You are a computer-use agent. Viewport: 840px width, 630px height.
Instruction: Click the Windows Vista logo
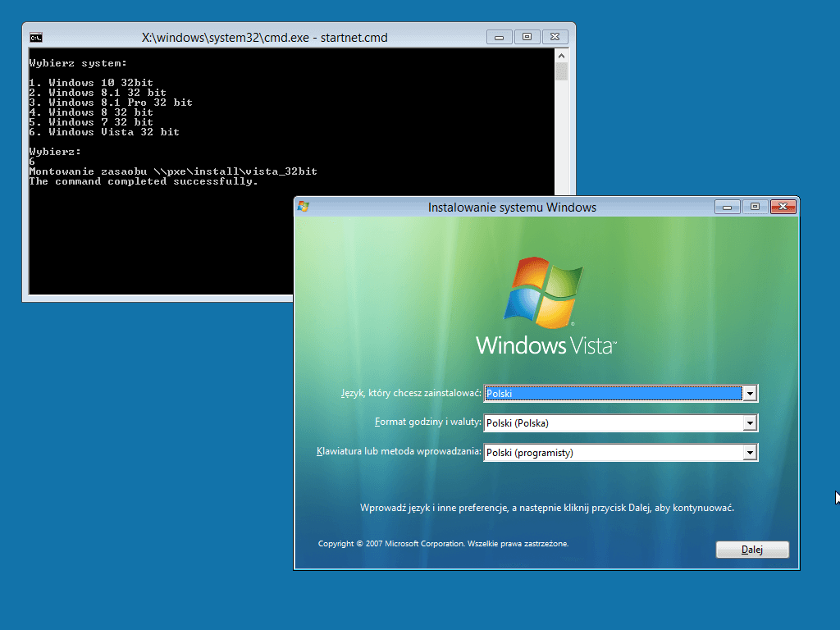(x=546, y=307)
